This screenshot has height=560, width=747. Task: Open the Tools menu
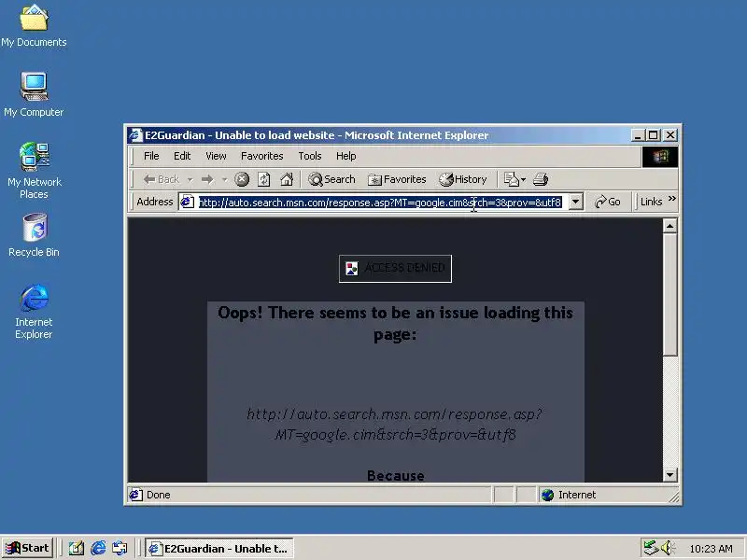310,156
